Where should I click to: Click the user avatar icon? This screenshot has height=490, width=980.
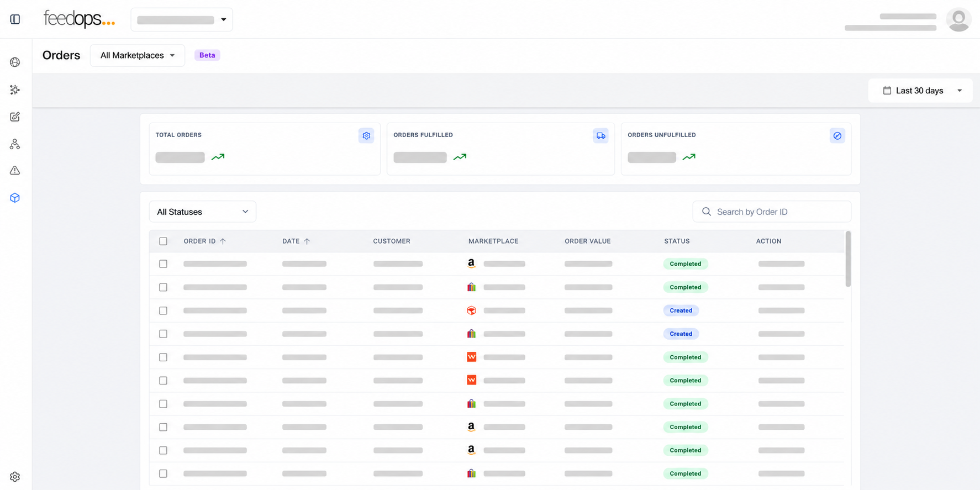(x=958, y=20)
